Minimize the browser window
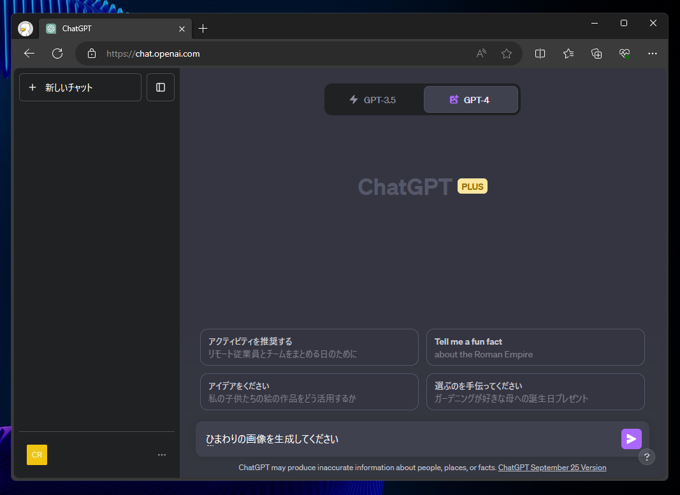 pyautogui.click(x=595, y=23)
